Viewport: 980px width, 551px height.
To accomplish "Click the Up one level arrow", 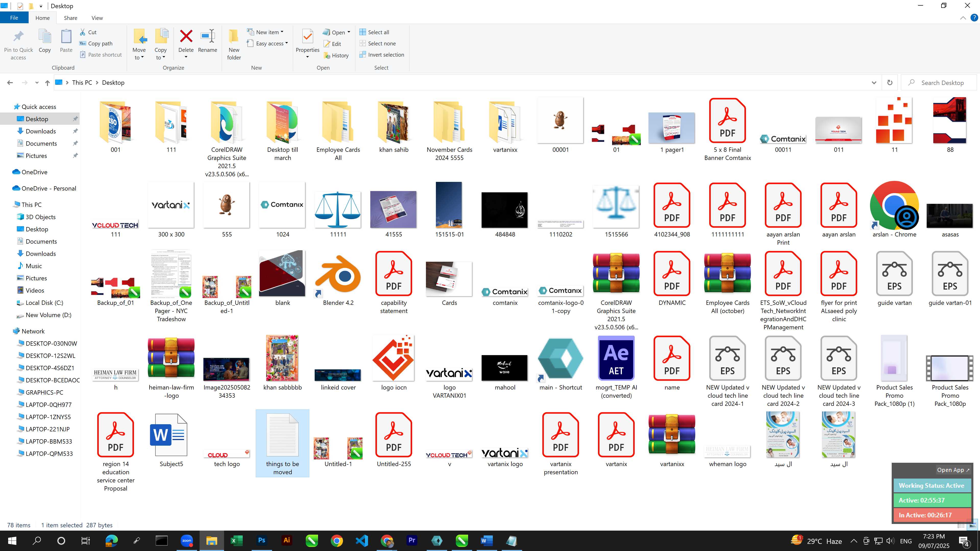I will pos(47,83).
